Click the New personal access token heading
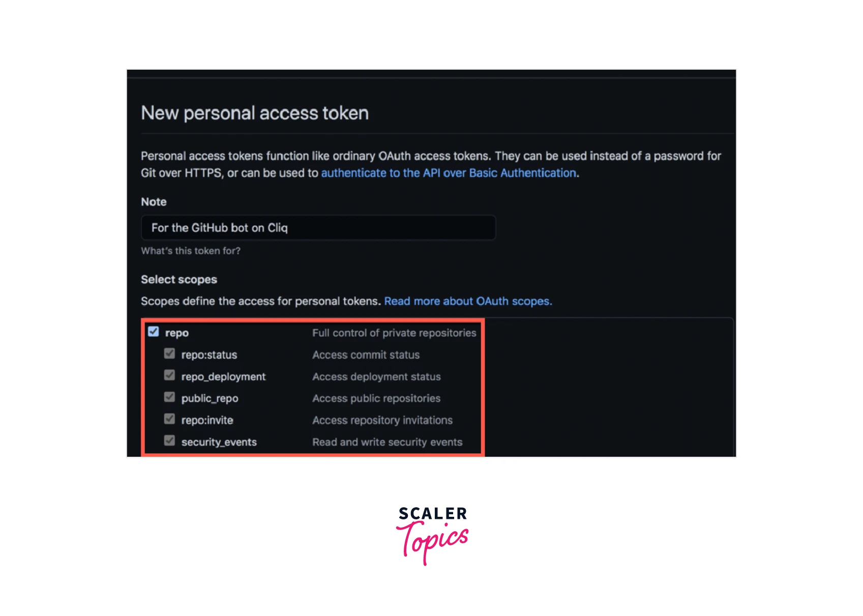The width and height of the screenshot is (863, 616). (255, 113)
